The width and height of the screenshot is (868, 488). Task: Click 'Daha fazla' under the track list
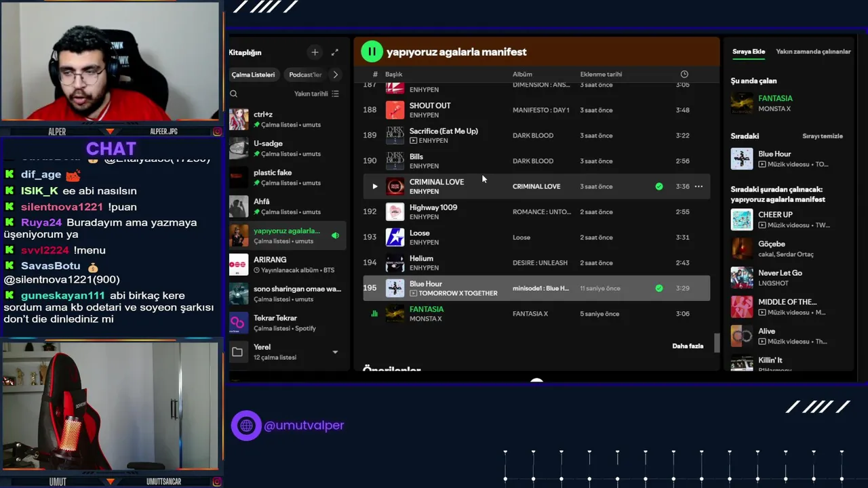pos(688,346)
